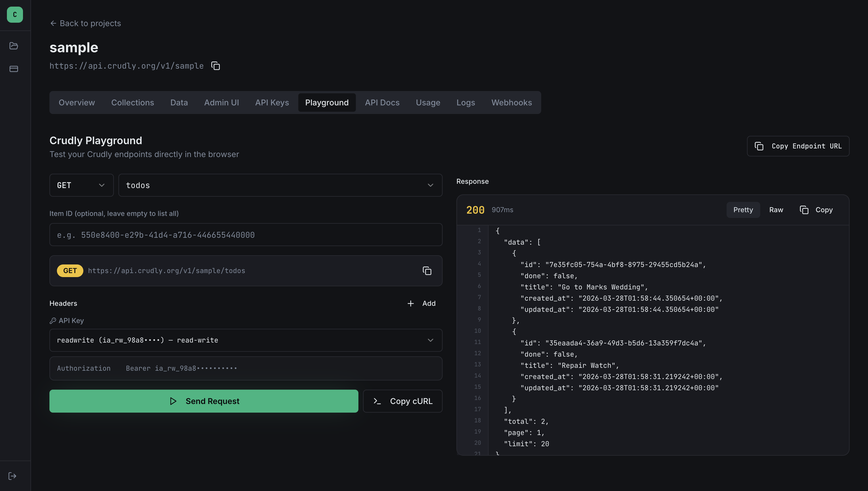This screenshot has width=868, height=491.
Task: Click the Copy cURL button
Action: click(x=403, y=401)
